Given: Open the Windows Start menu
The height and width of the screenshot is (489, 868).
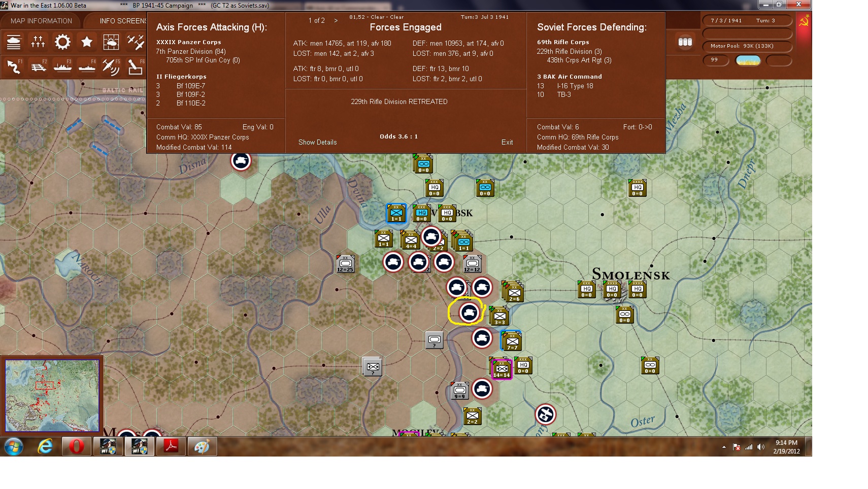Looking at the screenshot, I should tap(14, 446).
